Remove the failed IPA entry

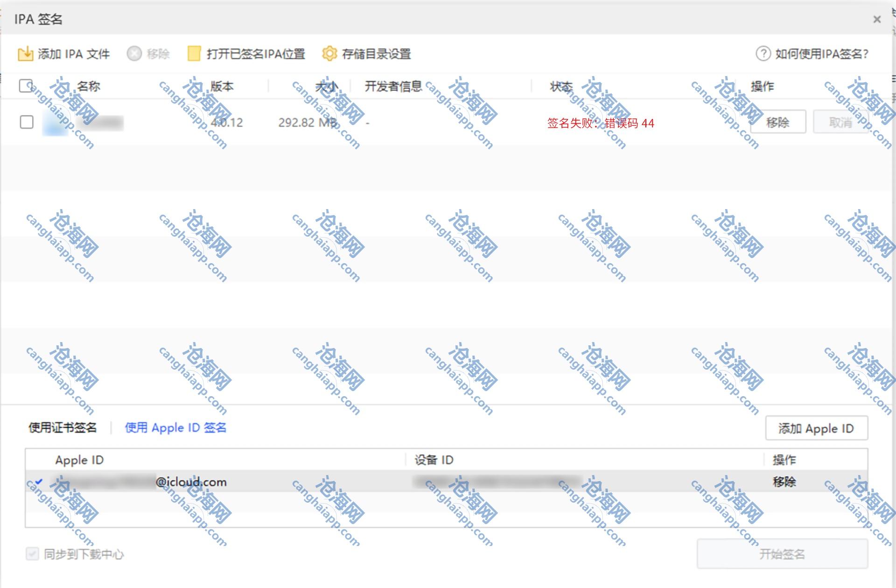tap(777, 122)
